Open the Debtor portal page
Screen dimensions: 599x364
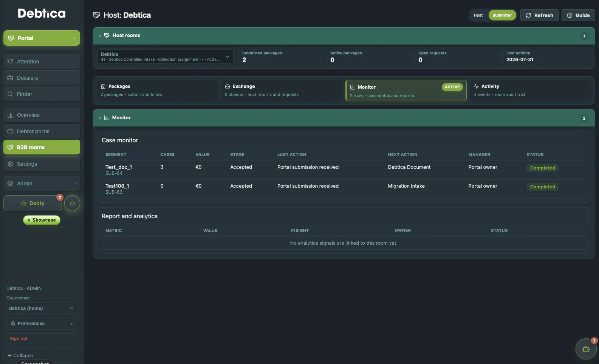click(42, 131)
